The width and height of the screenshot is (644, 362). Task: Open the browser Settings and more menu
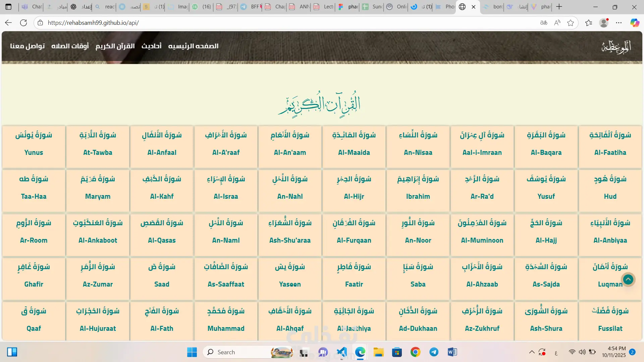click(x=619, y=23)
